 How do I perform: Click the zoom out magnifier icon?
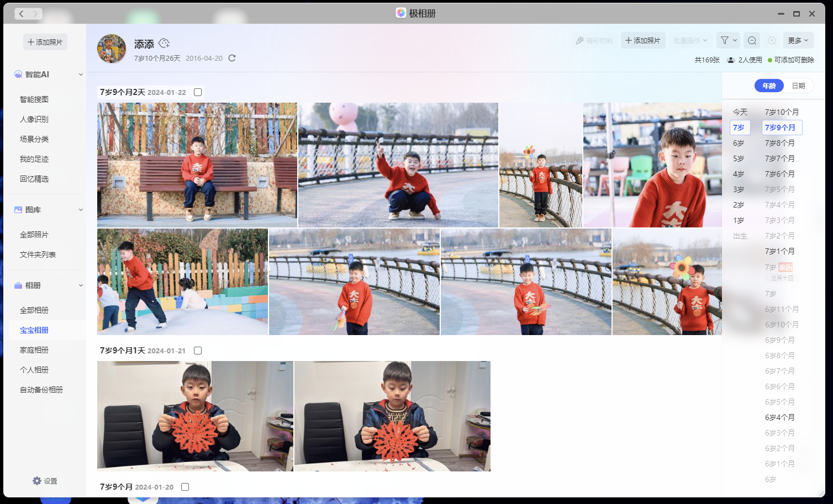click(751, 40)
